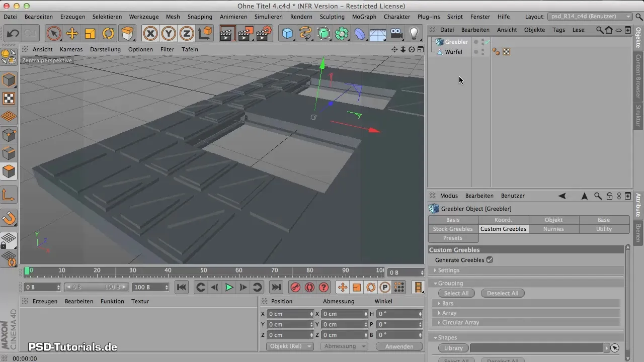Open the Sculpting menu
The image size is (644, 362).
[332, 17]
